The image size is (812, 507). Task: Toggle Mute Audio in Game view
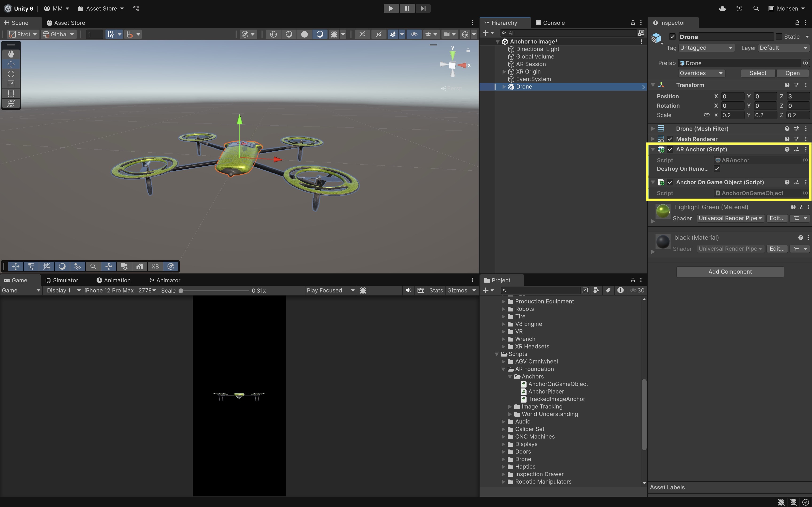[408, 290]
